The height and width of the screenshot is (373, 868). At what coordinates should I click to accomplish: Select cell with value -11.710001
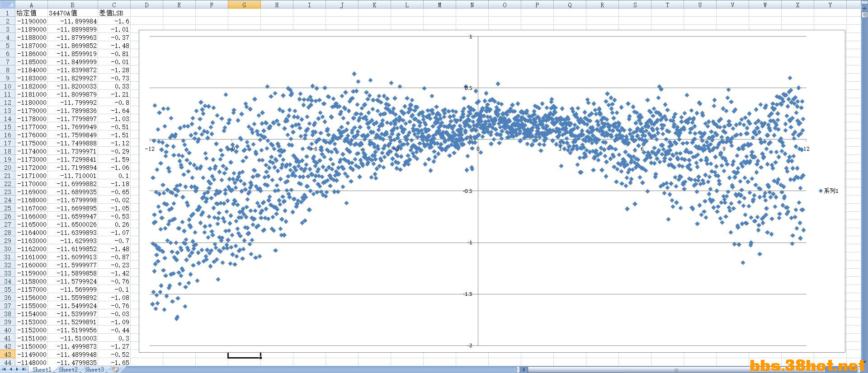coord(72,176)
